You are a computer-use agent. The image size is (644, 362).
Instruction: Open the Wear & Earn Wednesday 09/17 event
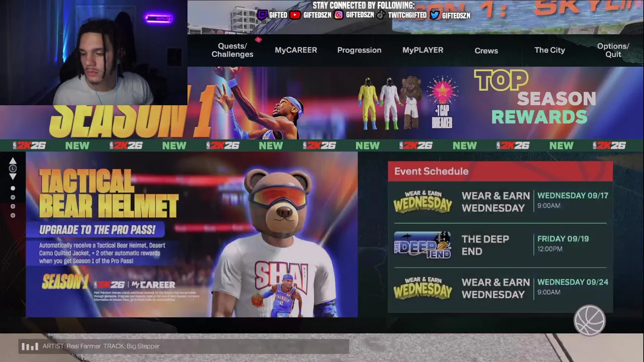(x=500, y=202)
